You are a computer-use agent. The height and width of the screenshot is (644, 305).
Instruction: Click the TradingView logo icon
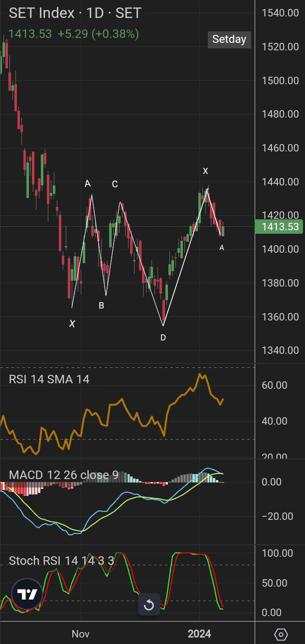tap(27, 594)
